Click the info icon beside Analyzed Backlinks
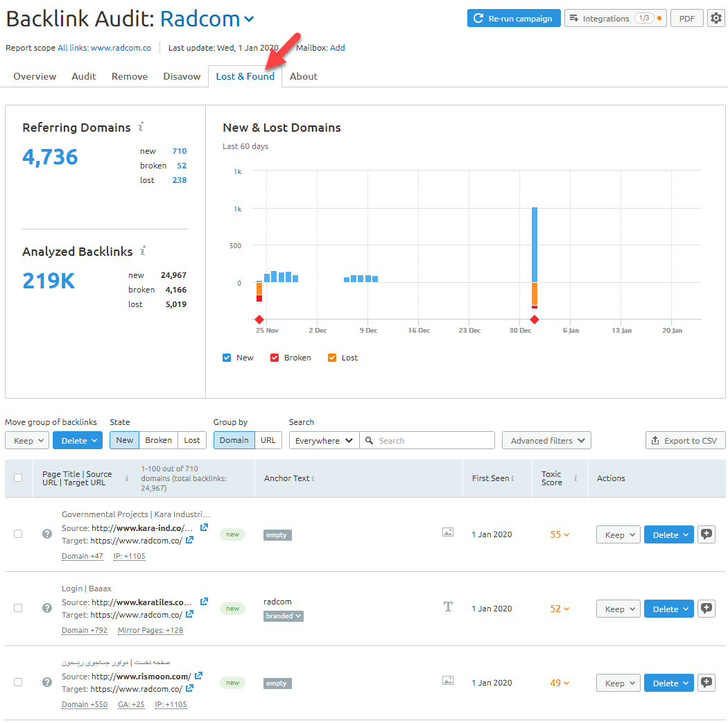Image resolution: width=728 pixels, height=723 pixels. click(x=143, y=251)
